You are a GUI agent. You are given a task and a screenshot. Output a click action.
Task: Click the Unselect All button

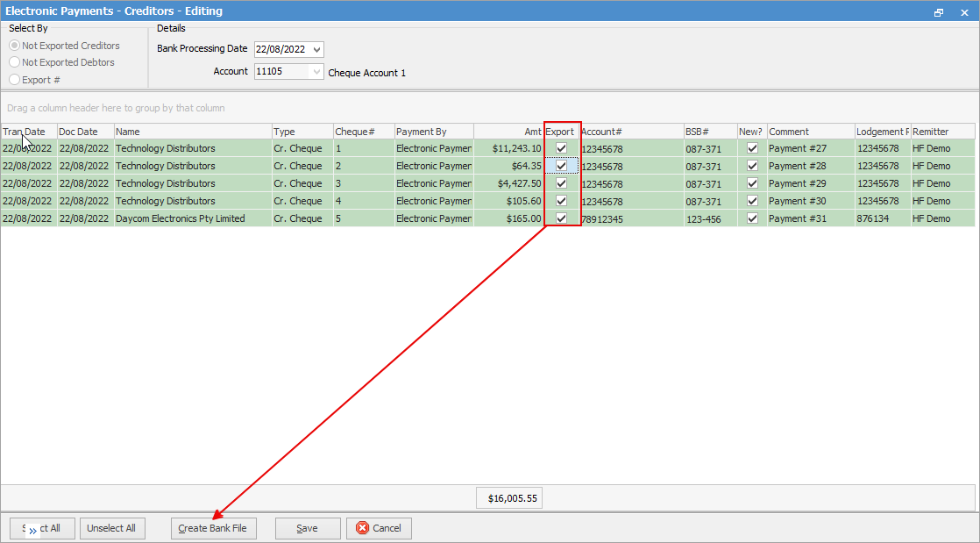click(112, 528)
